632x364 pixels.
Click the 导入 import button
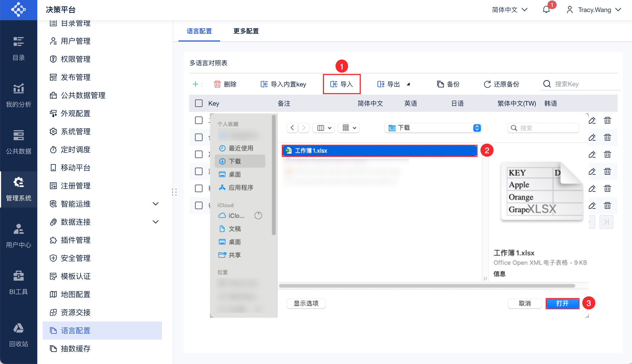pos(342,84)
